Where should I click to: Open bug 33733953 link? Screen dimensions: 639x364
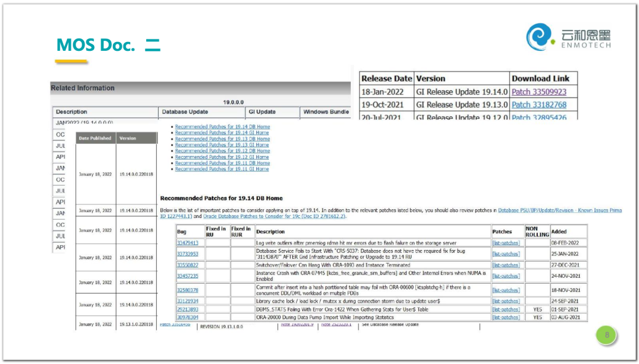[188, 254]
